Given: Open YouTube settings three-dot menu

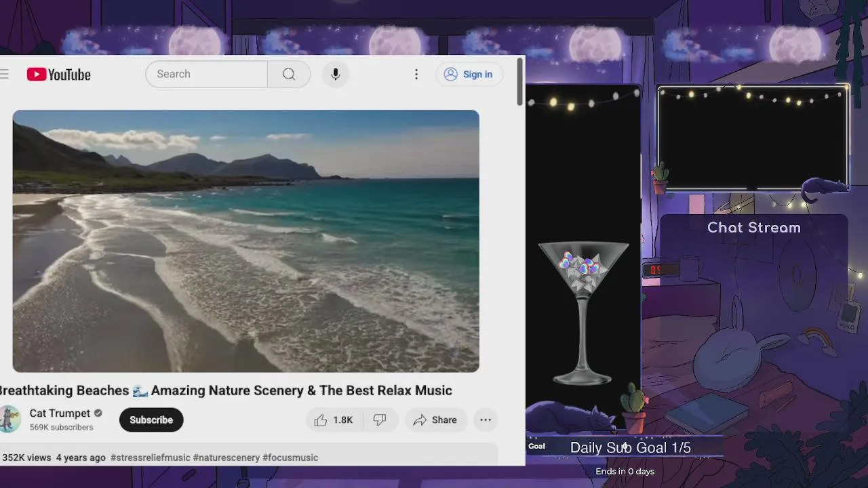Looking at the screenshot, I should [416, 75].
